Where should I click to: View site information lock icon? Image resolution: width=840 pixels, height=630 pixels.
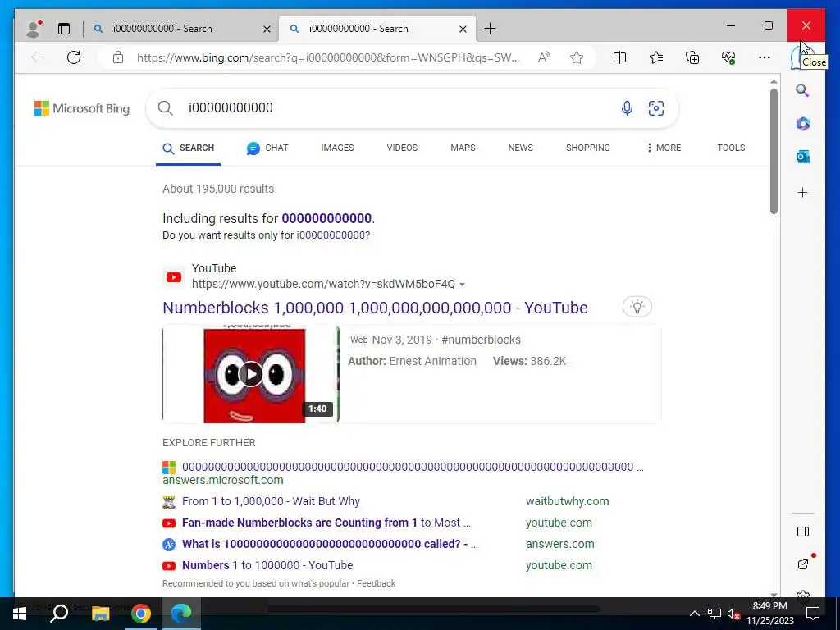(x=118, y=57)
